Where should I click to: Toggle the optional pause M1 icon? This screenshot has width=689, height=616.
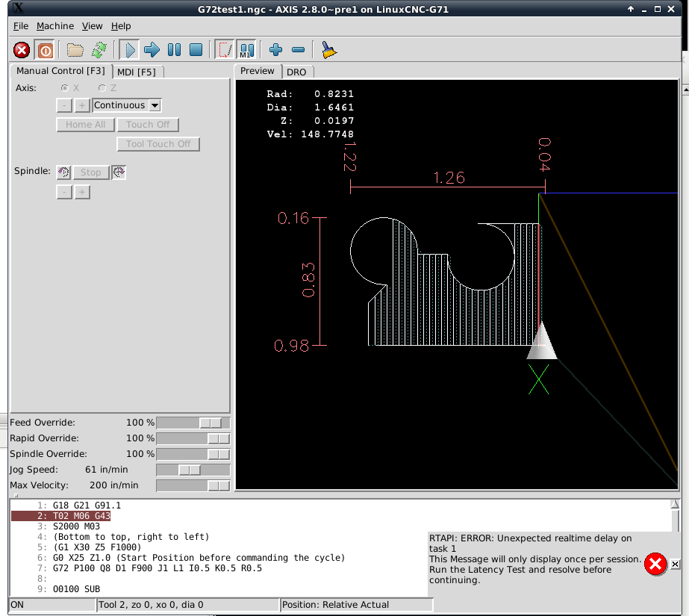tap(247, 50)
